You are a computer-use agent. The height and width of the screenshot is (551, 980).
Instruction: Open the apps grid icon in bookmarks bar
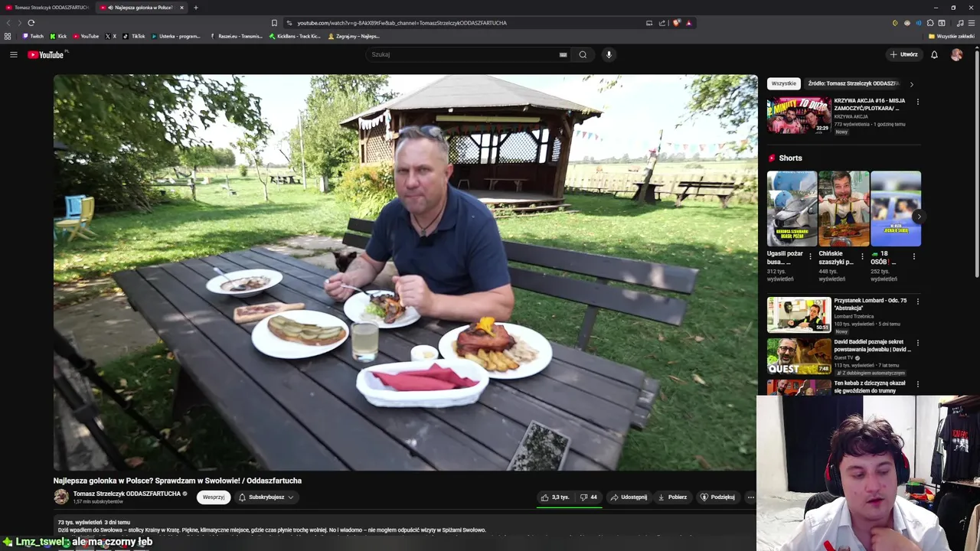pos(8,36)
